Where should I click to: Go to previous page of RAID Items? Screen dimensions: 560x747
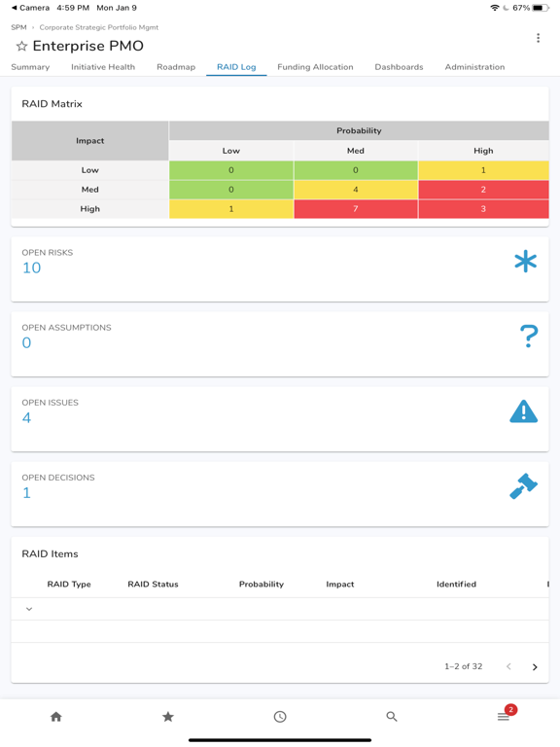pyautogui.click(x=508, y=666)
